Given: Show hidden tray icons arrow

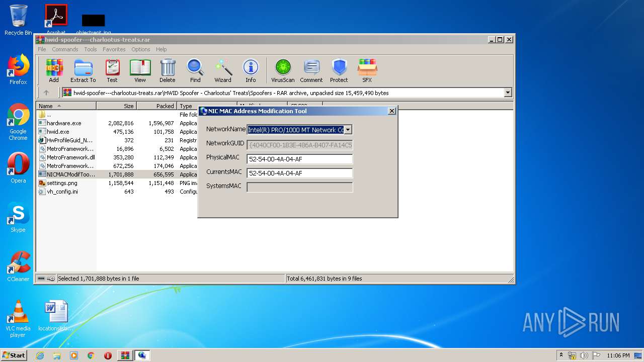Looking at the screenshot, I should tap(561, 355).
